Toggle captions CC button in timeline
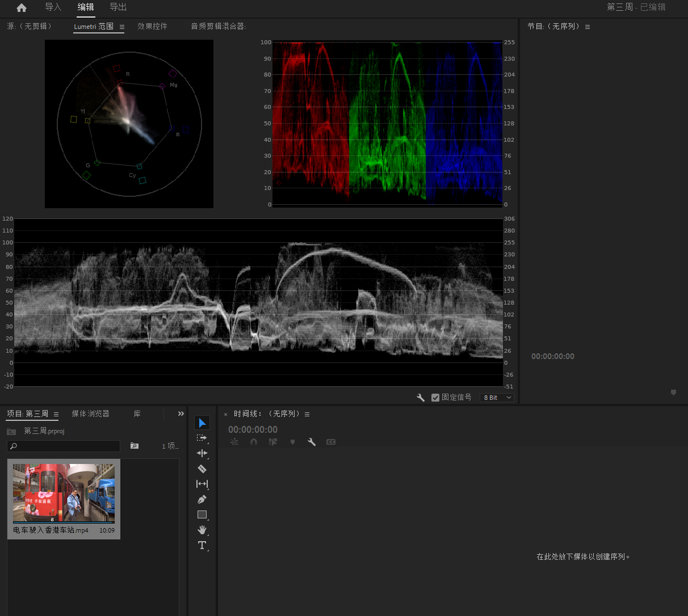The height and width of the screenshot is (616, 688). click(331, 442)
